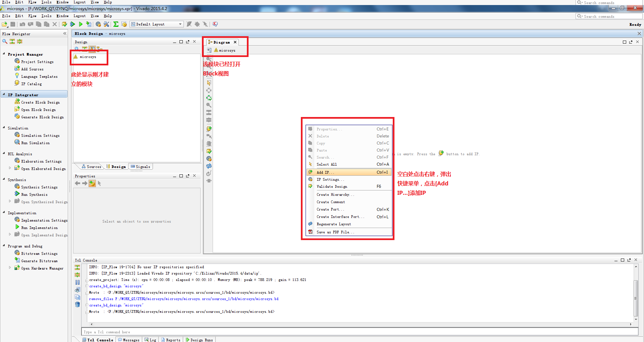Expand Open Elaborated Design arrow
The height and width of the screenshot is (342, 644).
(10, 168)
